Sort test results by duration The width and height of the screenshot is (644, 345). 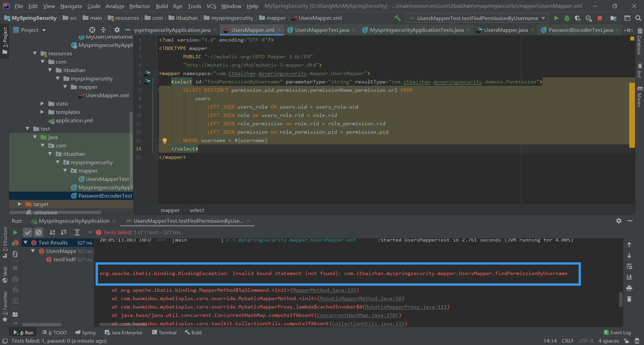[63, 232]
